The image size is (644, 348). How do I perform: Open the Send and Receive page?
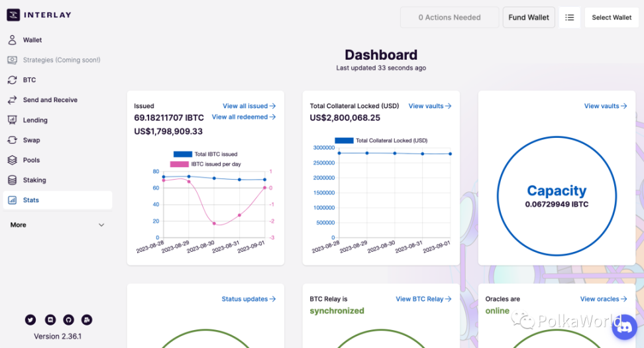click(x=58, y=100)
